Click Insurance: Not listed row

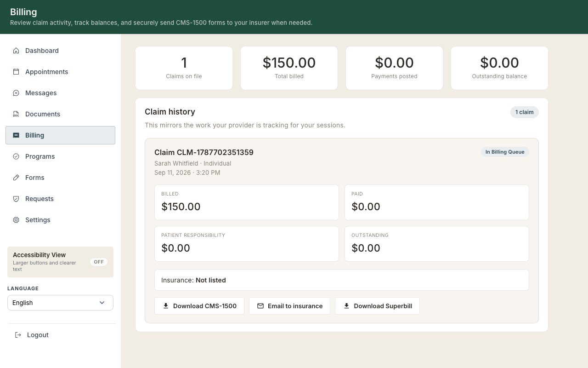(342, 280)
